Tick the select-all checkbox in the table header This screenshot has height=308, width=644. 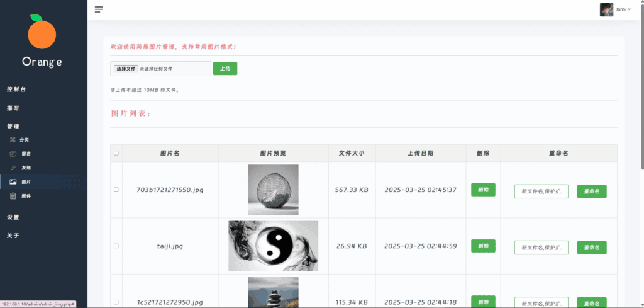pyautogui.click(x=116, y=153)
